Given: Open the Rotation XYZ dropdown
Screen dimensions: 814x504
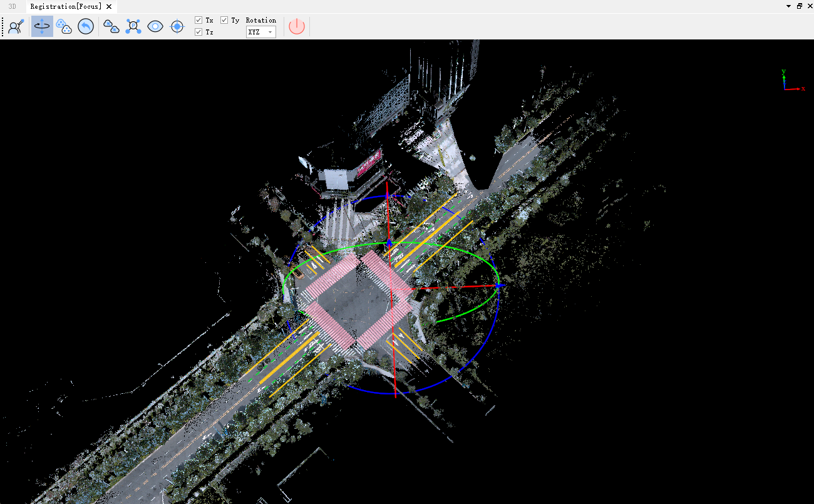Looking at the screenshot, I should [x=261, y=32].
